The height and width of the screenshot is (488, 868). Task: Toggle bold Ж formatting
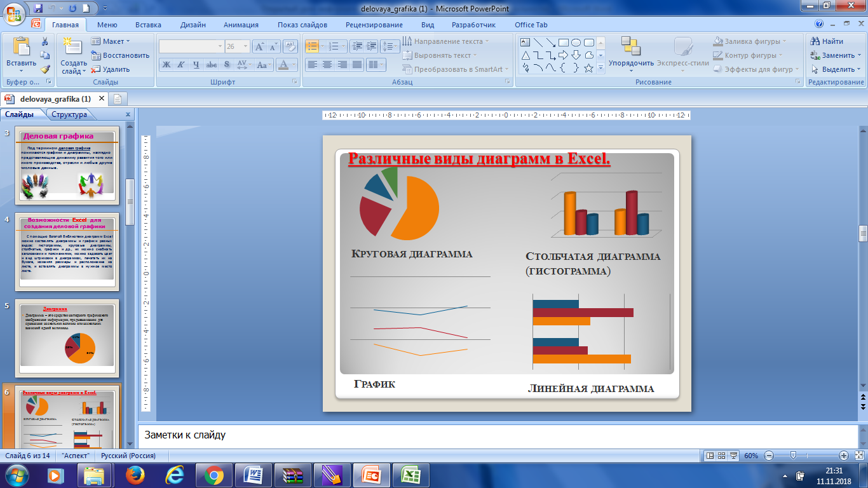[x=166, y=64]
